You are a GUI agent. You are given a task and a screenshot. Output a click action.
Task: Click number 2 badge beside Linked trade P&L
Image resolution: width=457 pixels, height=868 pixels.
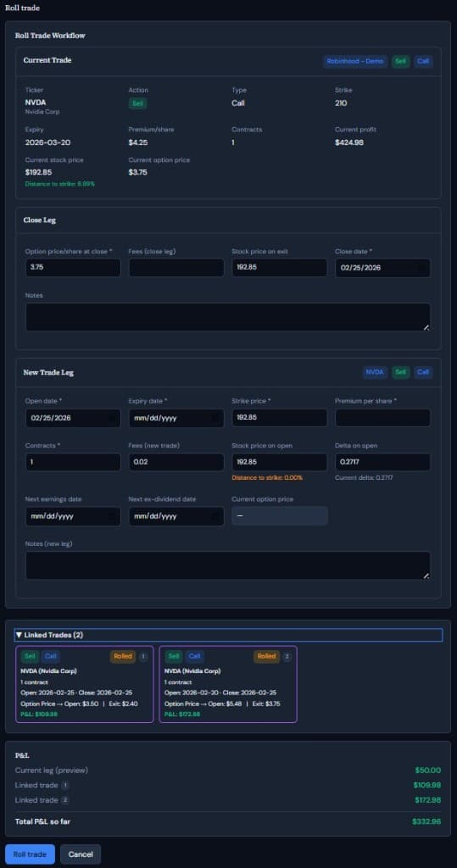(x=65, y=800)
